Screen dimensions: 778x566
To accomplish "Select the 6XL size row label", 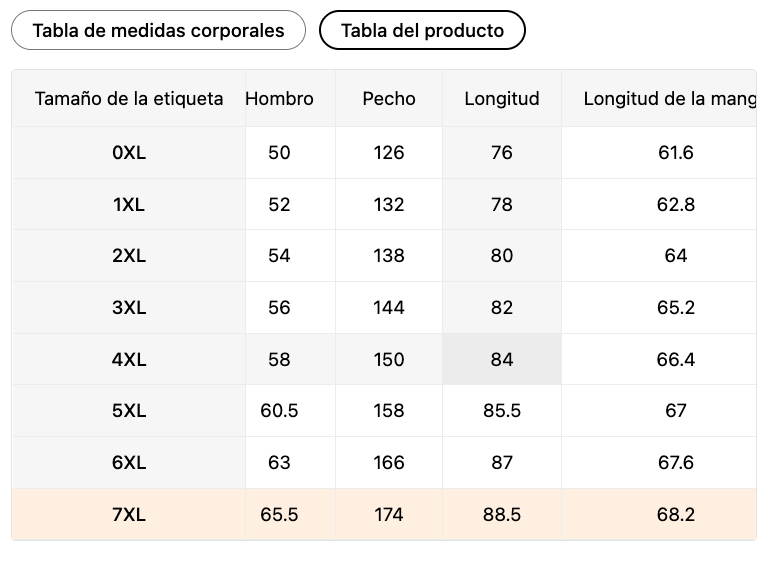I will [x=129, y=463].
